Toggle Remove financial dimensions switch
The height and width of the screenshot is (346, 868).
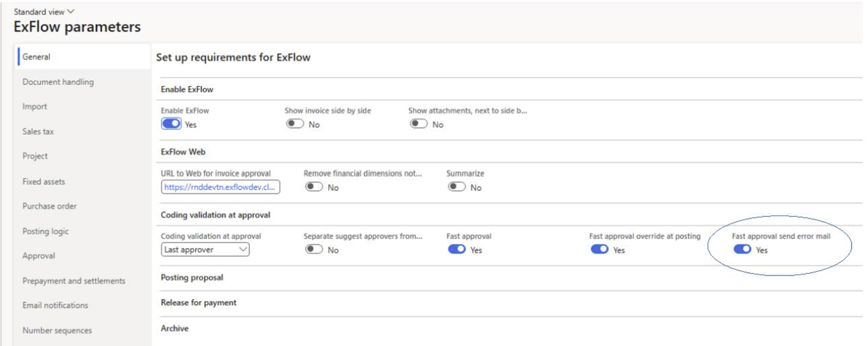tap(314, 187)
